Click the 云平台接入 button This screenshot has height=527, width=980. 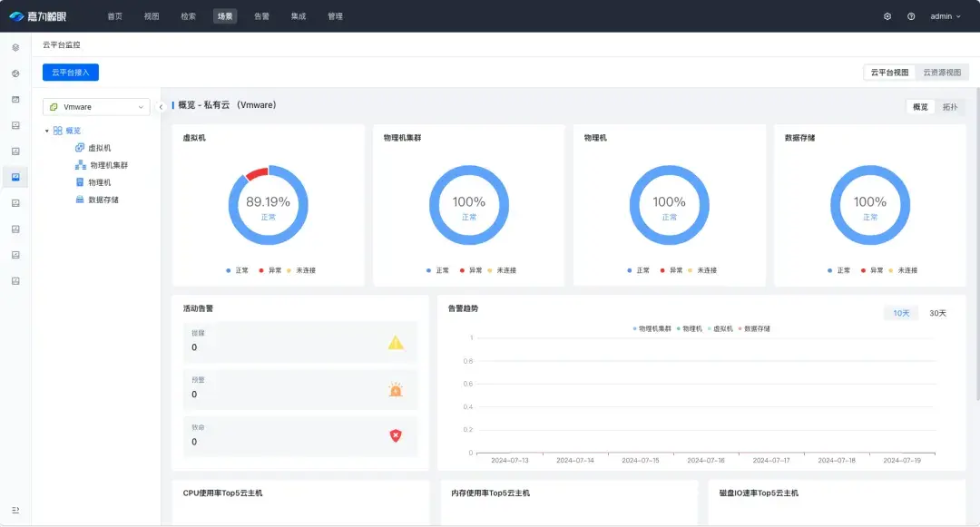point(71,73)
